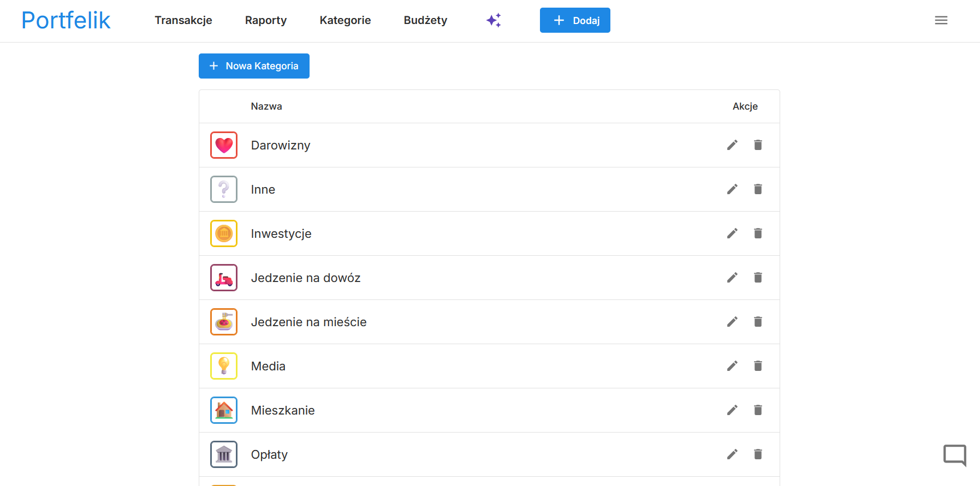
Task: Select the Jedzenie na mieście name
Action: click(308, 322)
